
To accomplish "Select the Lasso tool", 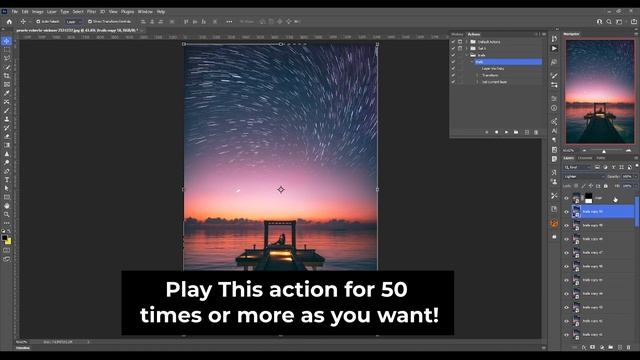I will (x=7, y=58).
